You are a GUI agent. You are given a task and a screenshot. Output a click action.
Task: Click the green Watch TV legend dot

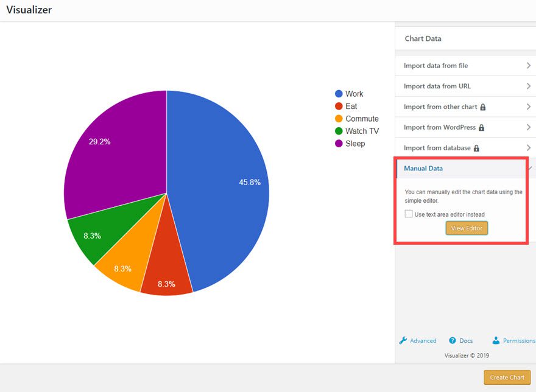pyautogui.click(x=339, y=131)
